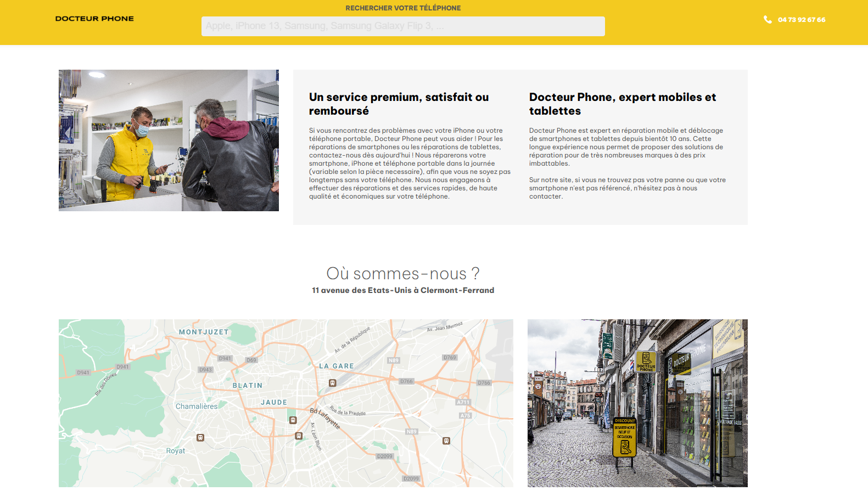Click the Chamalières label on map
The width and height of the screenshot is (868, 502).
point(197,407)
